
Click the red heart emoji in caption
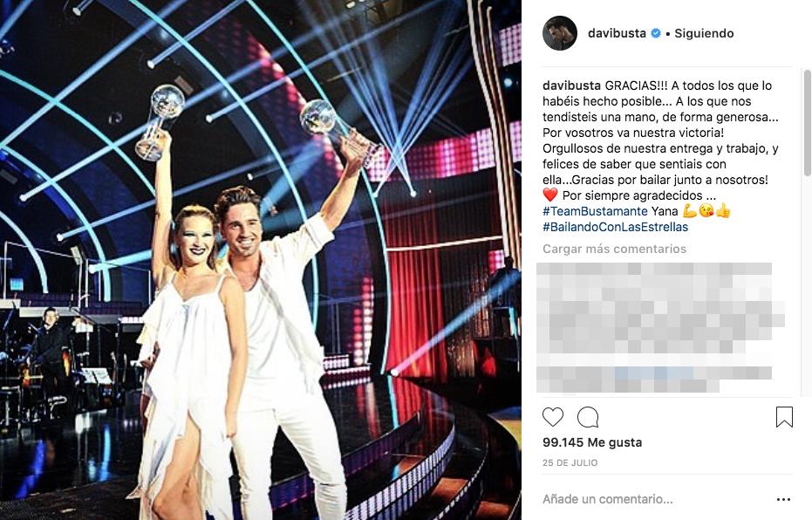[x=550, y=195]
